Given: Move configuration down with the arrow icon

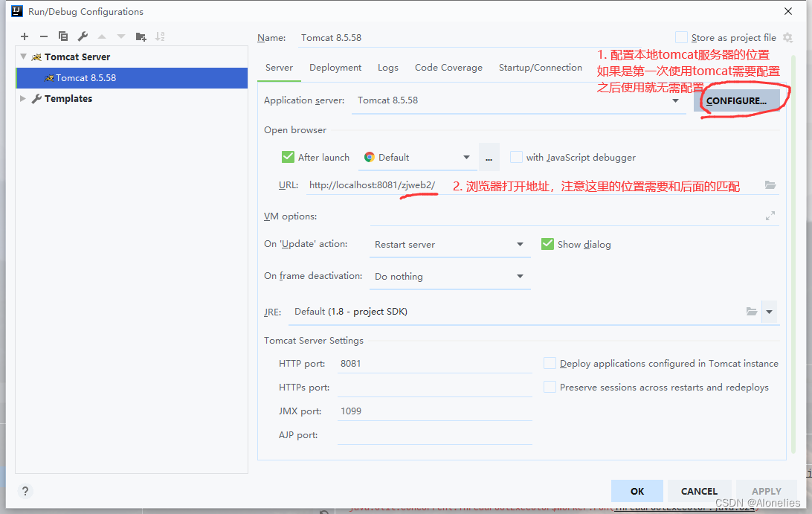Looking at the screenshot, I should click(x=121, y=36).
